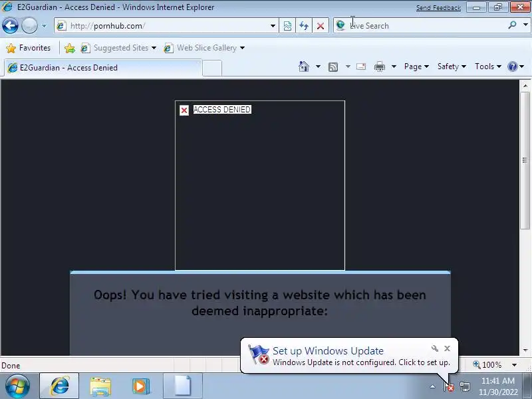Click the ACCESS DENIED text
532x399 pixels.
click(222, 109)
